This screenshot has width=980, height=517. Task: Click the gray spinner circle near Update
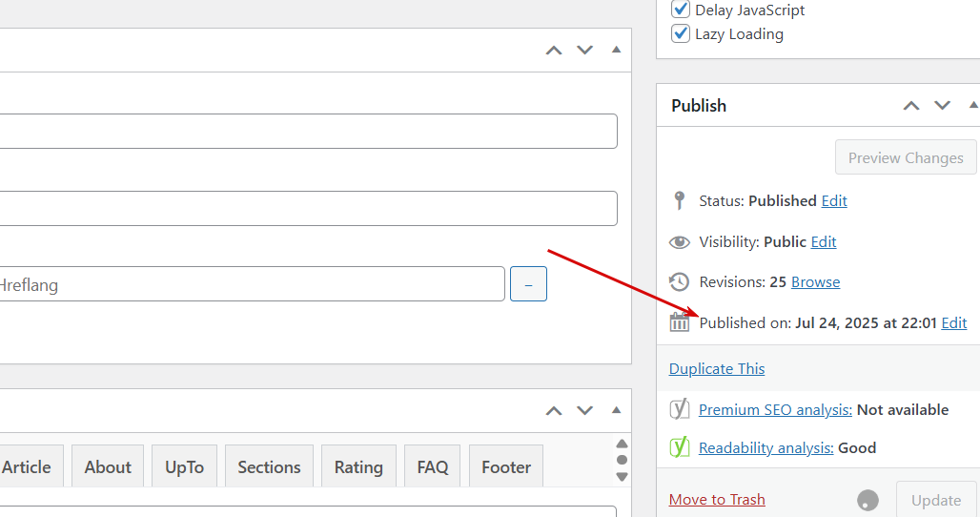coord(868,500)
